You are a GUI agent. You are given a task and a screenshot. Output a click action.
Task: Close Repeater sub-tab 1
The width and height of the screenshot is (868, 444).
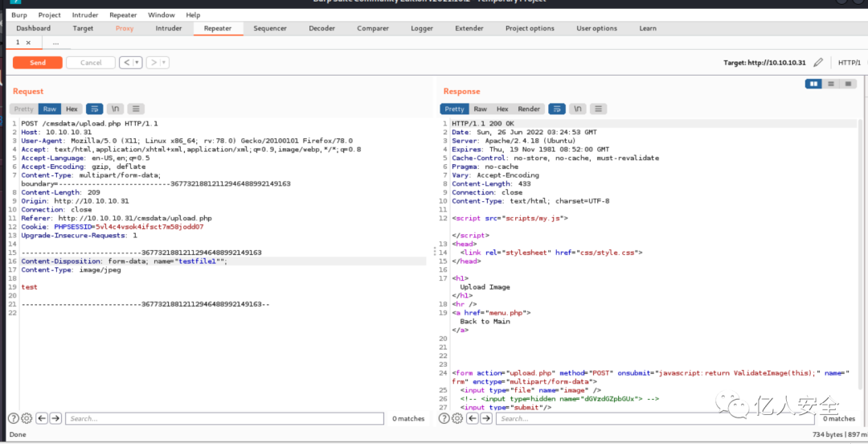[x=28, y=43]
